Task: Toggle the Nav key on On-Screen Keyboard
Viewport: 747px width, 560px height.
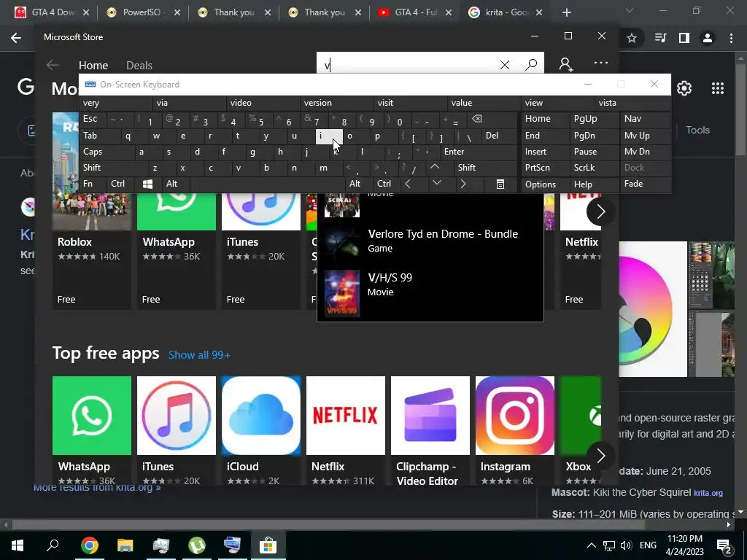Action: coord(645,119)
